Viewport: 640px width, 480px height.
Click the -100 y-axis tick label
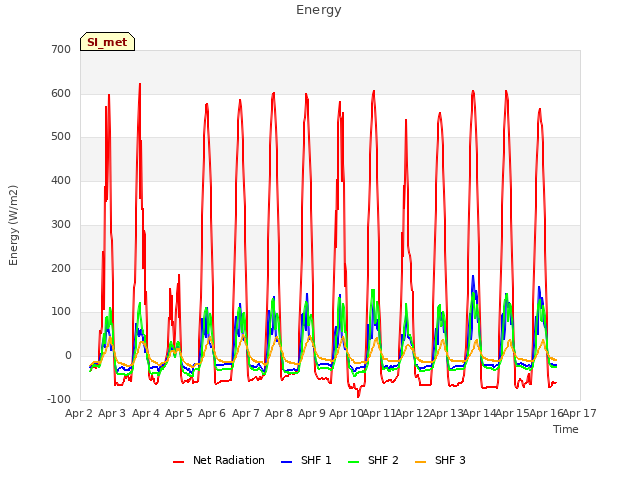[59, 400]
